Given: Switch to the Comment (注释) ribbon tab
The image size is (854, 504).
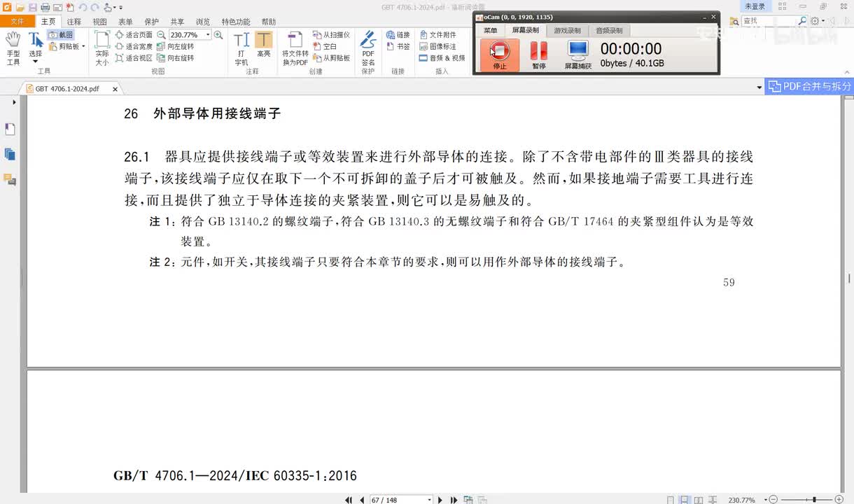Looking at the screenshot, I should pos(74,22).
